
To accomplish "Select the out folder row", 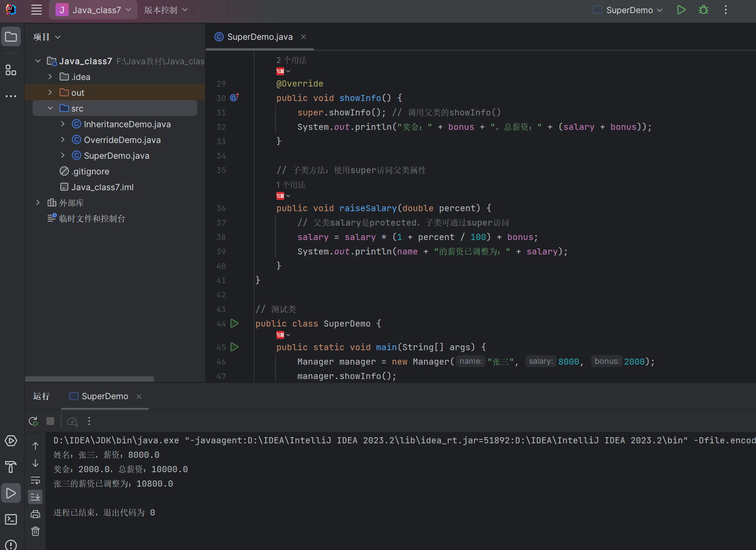I will point(115,93).
